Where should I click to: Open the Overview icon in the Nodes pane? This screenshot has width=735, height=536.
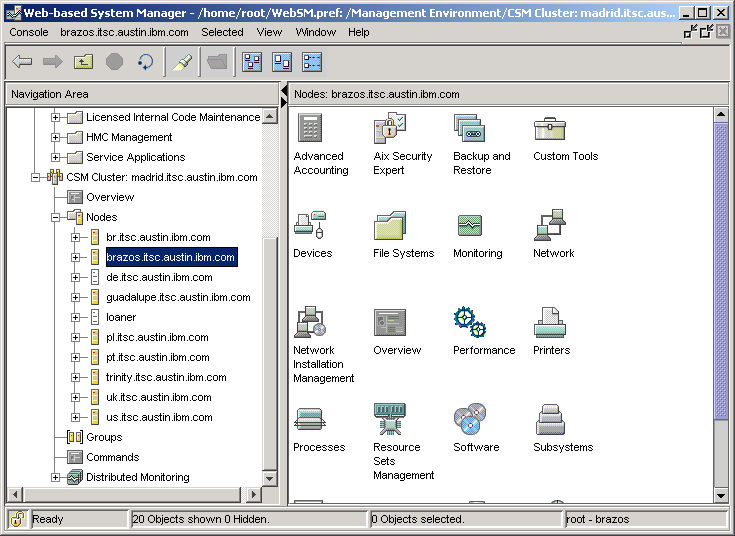pos(390,322)
